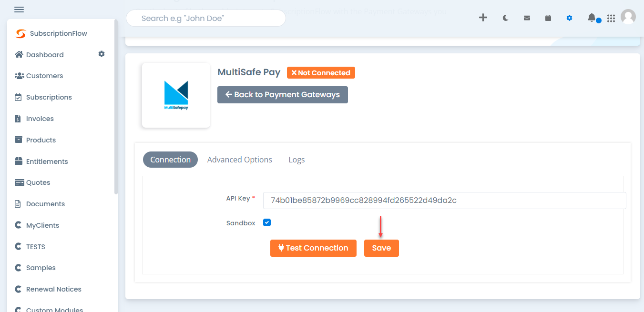Viewport: 644px width, 312px height.
Task: Open the Dashboard settings gear
Action: pyautogui.click(x=102, y=54)
